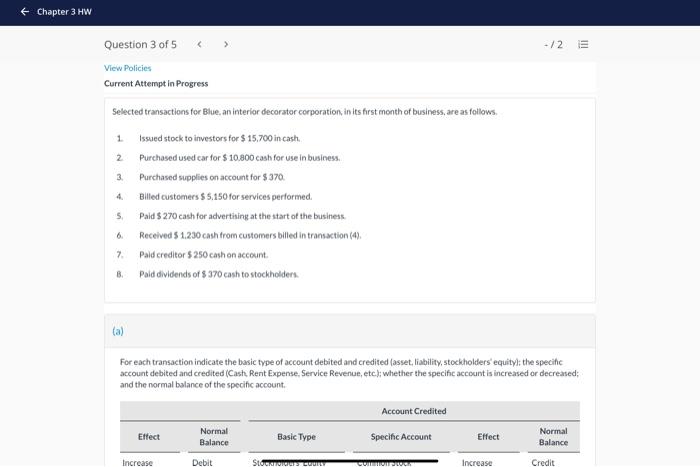Click the Question 3 of 5 heading
The height and width of the screenshot is (467, 700).
point(140,44)
